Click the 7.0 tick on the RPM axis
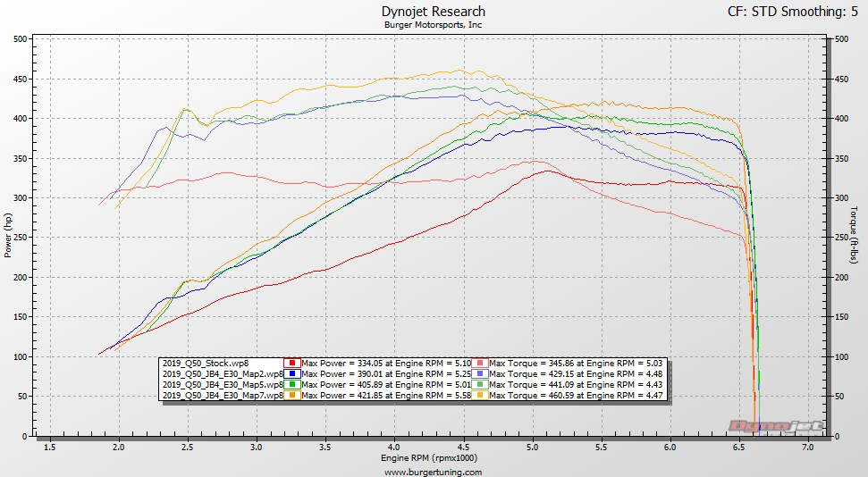The height and width of the screenshot is (477, 868). point(808,448)
